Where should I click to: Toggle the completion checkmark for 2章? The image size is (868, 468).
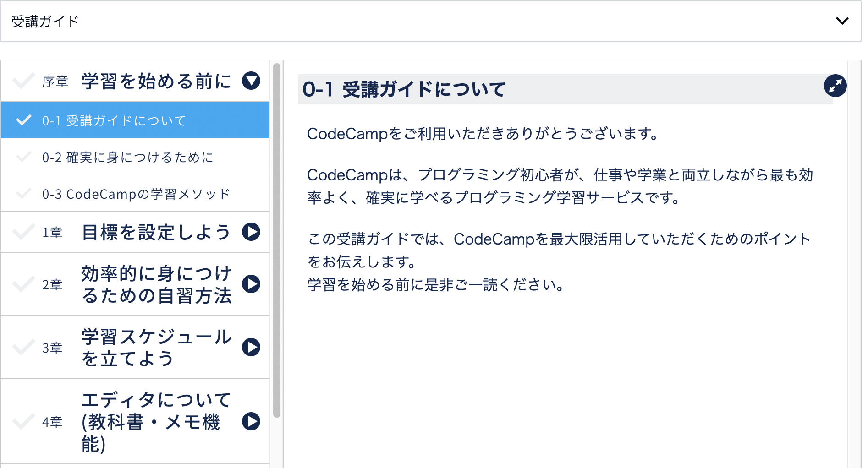pos(24,284)
